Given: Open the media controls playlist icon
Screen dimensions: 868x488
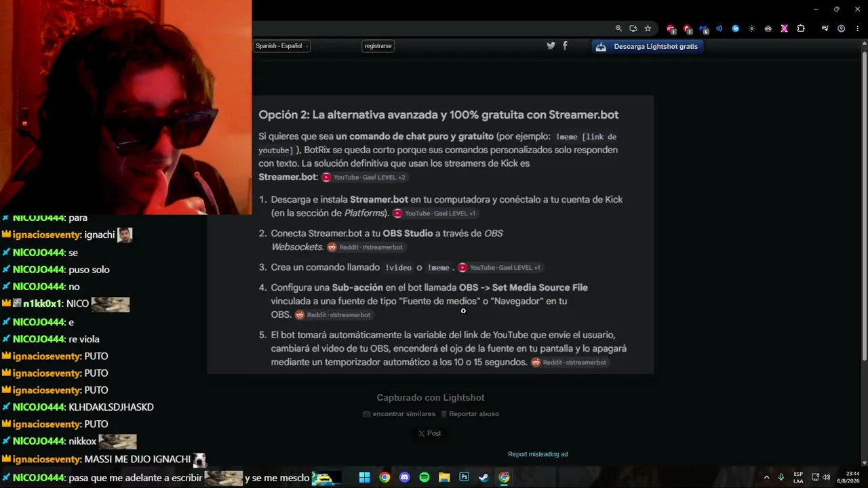Looking at the screenshot, I should (825, 28).
